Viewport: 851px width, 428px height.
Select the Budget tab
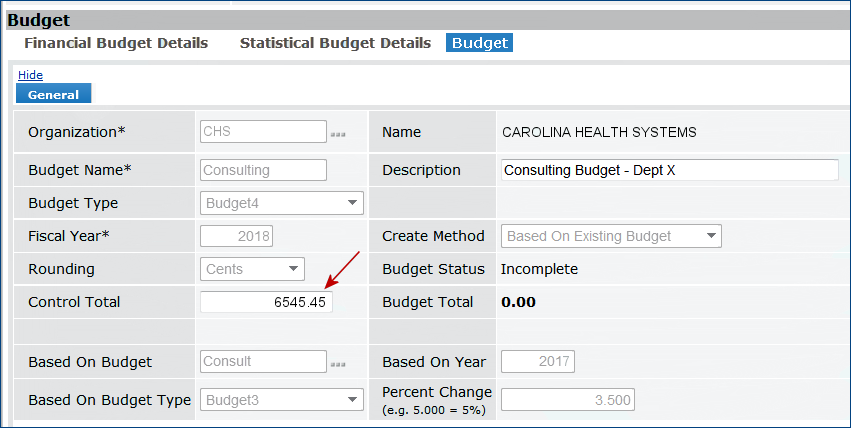tap(480, 43)
